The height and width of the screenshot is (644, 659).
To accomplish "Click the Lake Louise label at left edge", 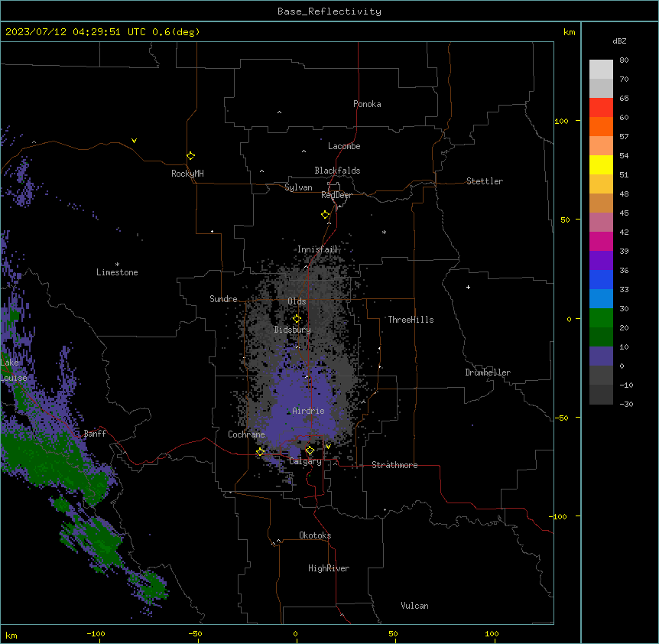I will (14, 370).
